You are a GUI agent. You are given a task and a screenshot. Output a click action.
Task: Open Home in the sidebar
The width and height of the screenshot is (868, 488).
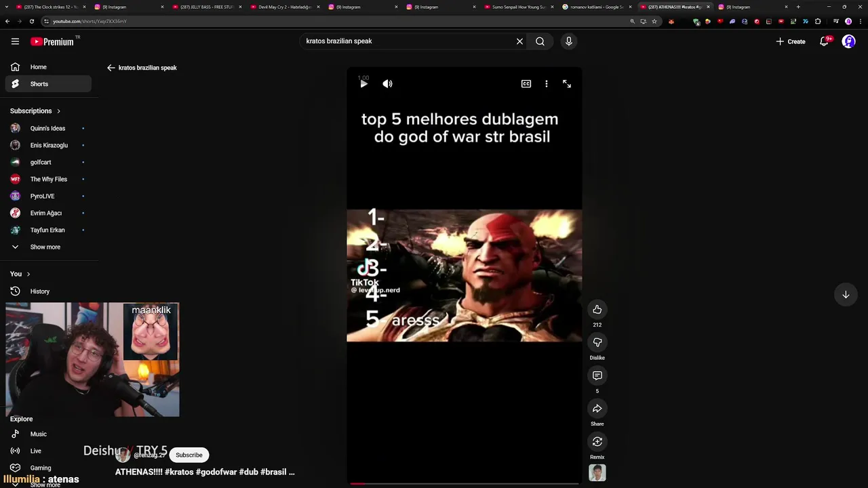click(x=48, y=67)
